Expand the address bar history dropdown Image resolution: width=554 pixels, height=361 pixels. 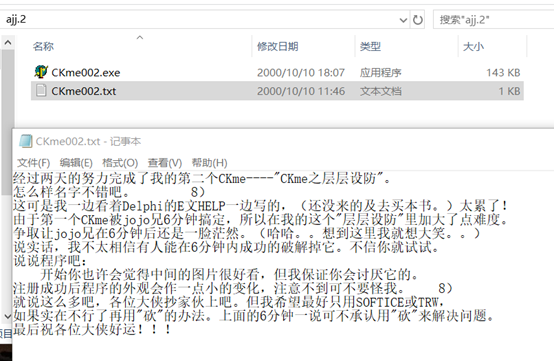tap(403, 20)
